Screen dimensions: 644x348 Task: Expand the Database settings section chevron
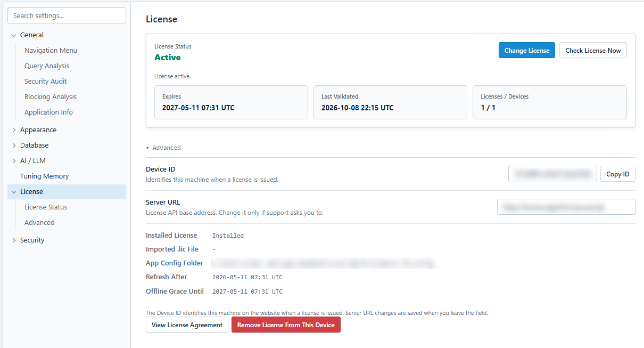[14, 145]
